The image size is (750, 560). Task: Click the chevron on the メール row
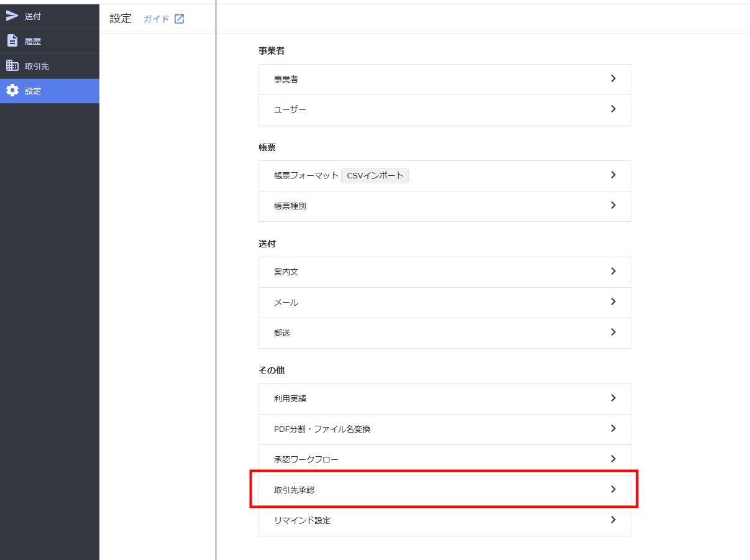[x=613, y=302]
